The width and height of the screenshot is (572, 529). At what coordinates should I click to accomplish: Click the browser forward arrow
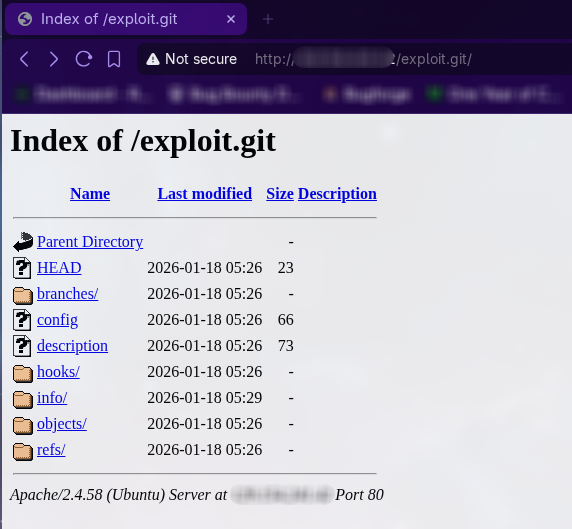pyautogui.click(x=54, y=59)
